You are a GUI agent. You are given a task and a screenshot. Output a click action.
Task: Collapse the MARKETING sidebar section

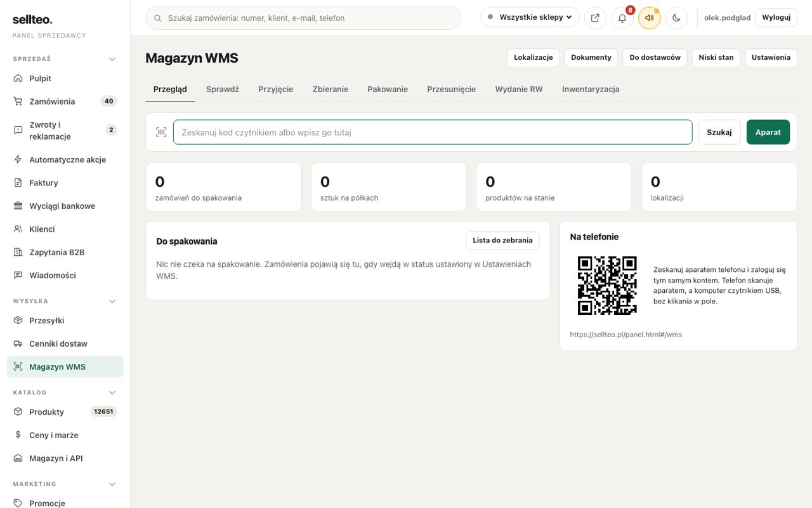click(x=112, y=484)
